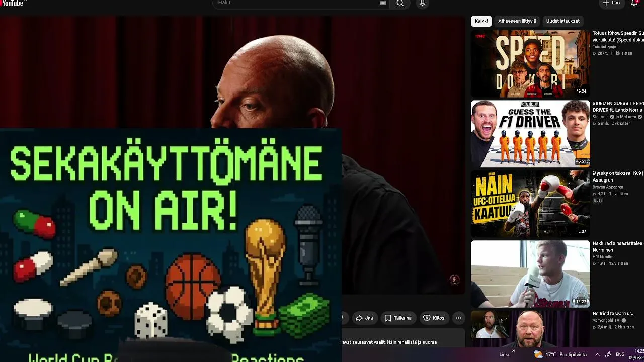
Task: Open the Links toolbar in taskbar
Action: pyautogui.click(x=504, y=355)
